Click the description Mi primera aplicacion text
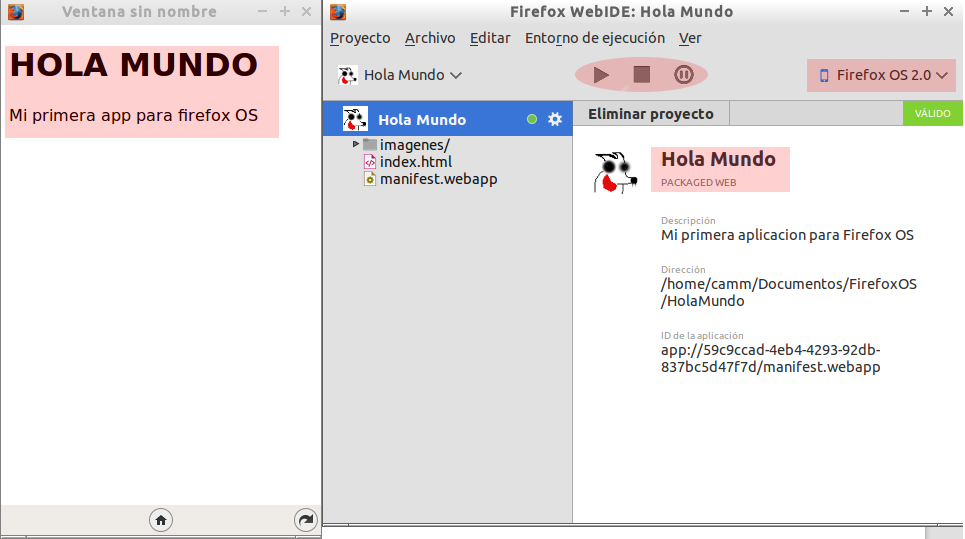The height and width of the screenshot is (539, 965). [787, 235]
